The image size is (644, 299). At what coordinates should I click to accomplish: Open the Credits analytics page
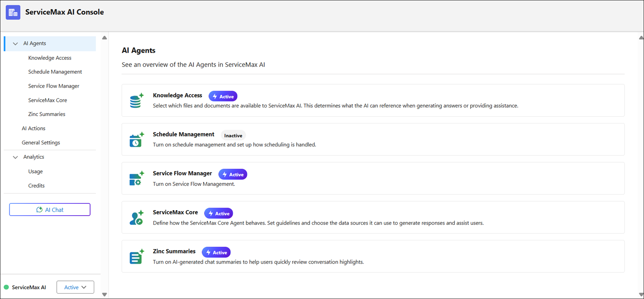pyautogui.click(x=36, y=186)
